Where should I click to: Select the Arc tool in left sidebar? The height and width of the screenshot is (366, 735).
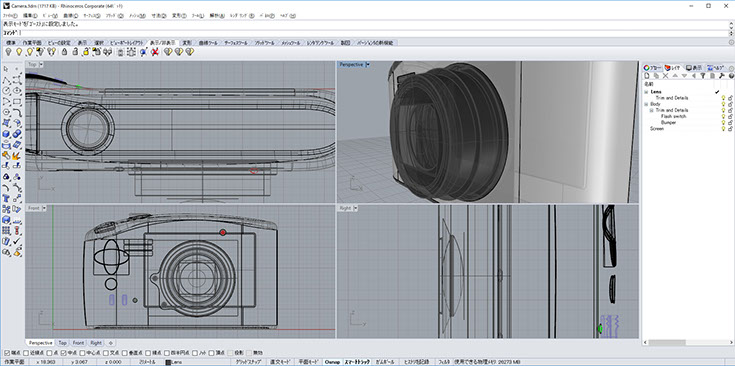point(7,101)
